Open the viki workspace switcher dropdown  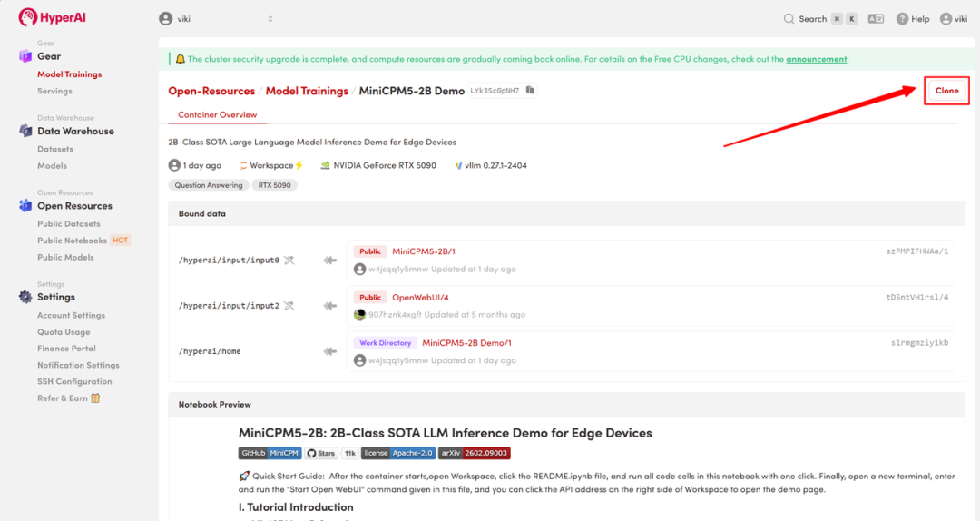(216, 19)
